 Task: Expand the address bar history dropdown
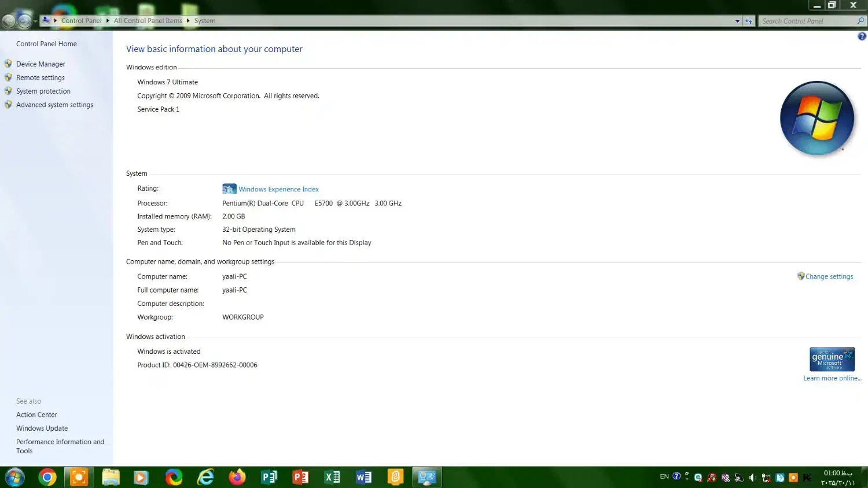[737, 21]
